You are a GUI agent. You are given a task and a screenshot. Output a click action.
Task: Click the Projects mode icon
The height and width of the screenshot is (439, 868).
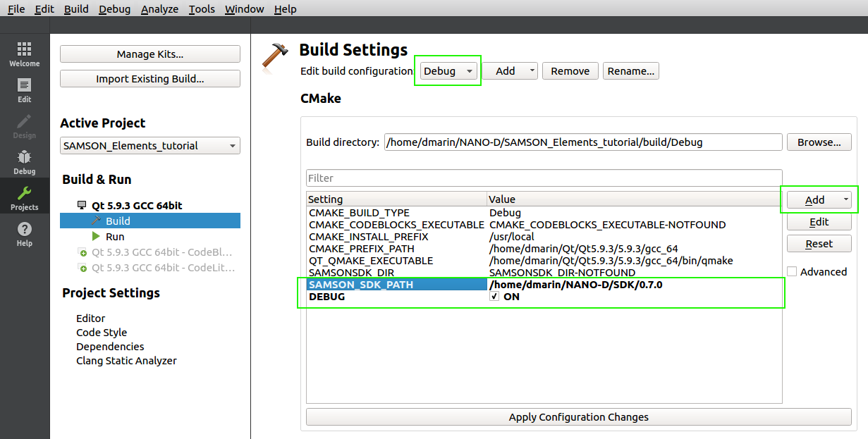click(x=24, y=196)
